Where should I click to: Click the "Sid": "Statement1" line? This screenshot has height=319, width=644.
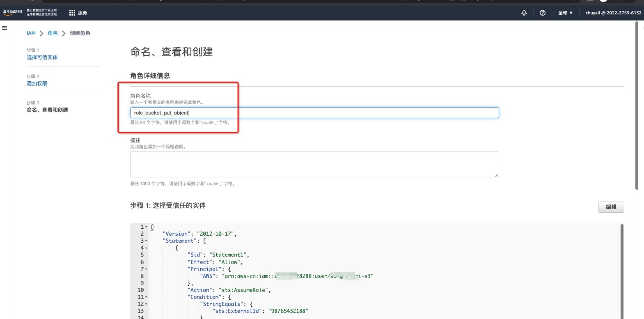[x=218, y=255]
